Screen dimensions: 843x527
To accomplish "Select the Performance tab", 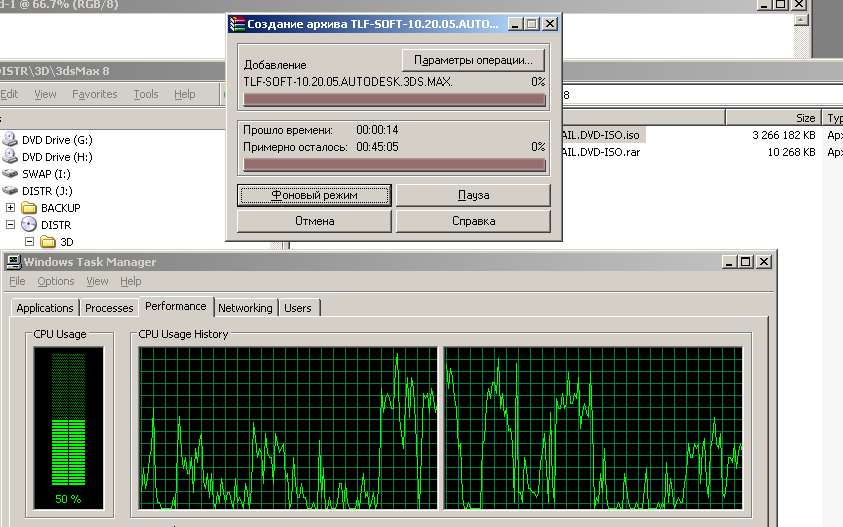I will (x=176, y=307).
